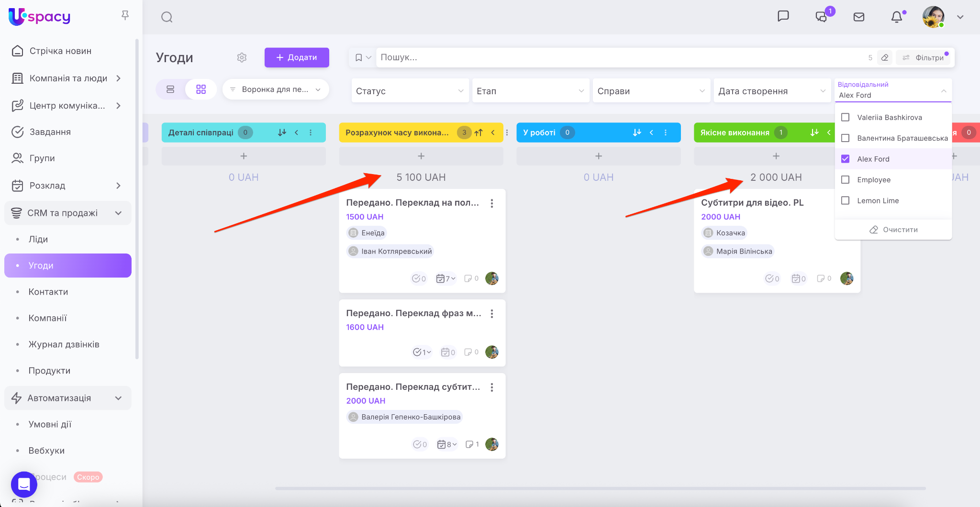Tick the Lemon Lime checkbox

tap(846, 200)
